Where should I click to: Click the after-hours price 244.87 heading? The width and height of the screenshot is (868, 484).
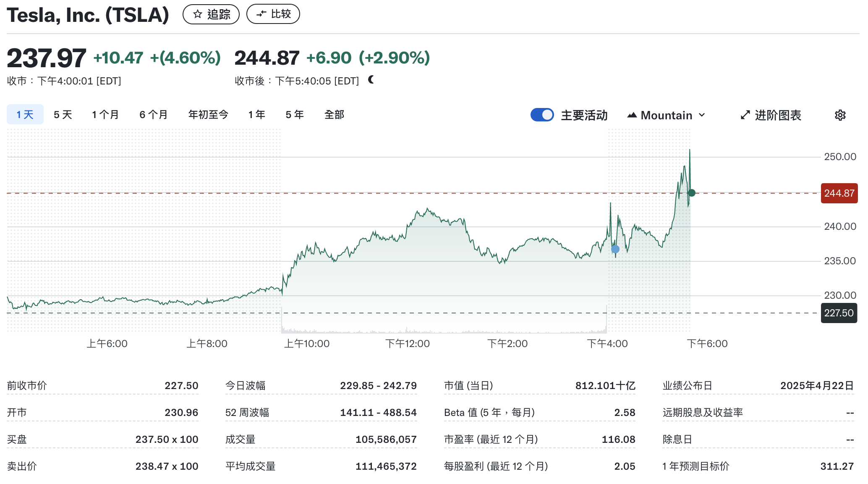pyautogui.click(x=267, y=58)
